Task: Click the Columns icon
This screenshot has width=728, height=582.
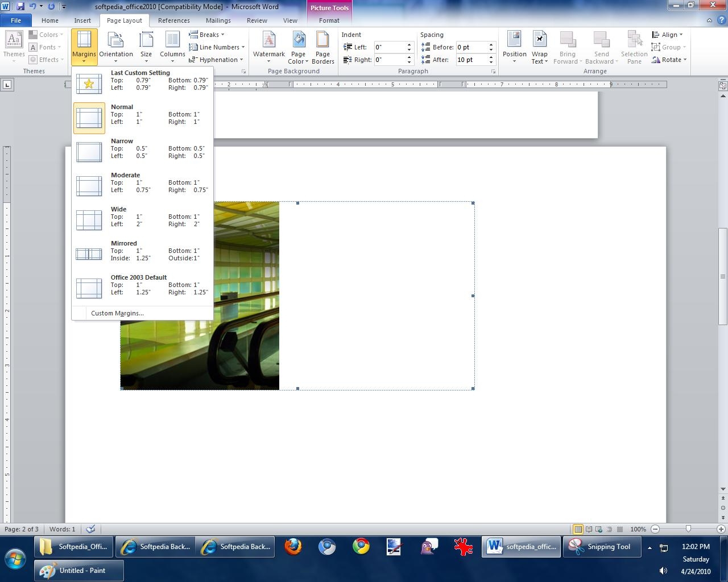Action: (172, 41)
